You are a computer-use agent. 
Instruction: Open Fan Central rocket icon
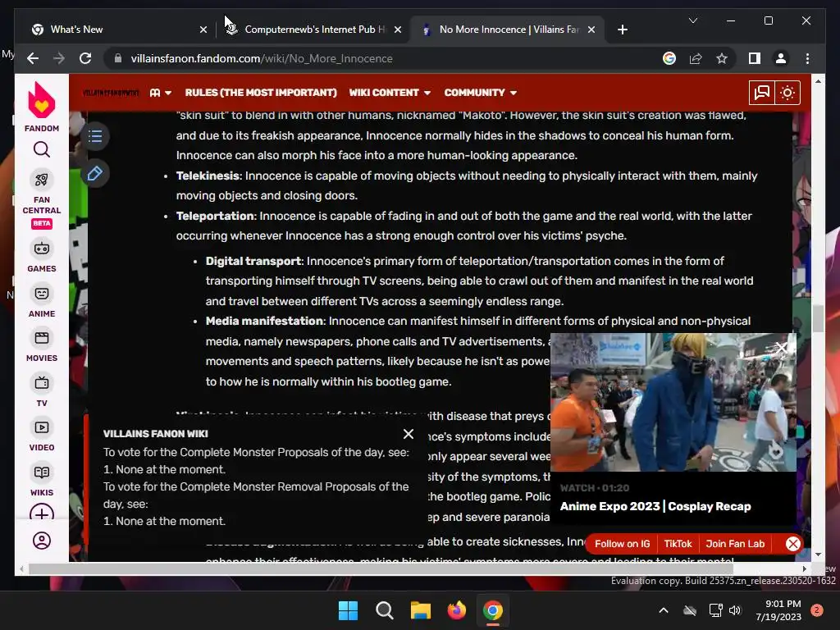tap(41, 180)
